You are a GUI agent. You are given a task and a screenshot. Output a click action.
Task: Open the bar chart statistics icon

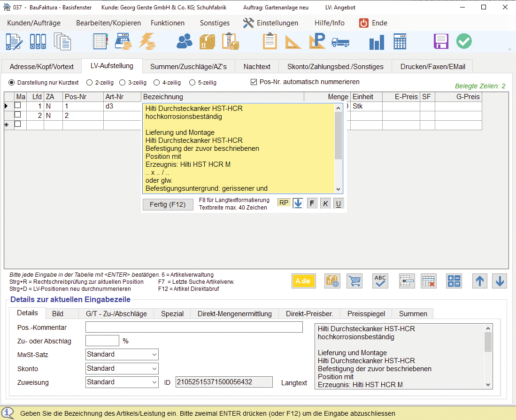point(377,42)
